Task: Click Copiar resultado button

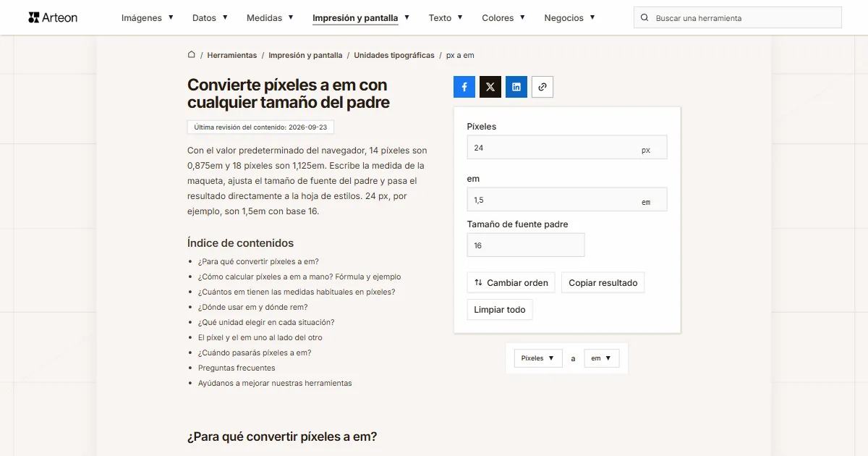Action: pos(603,283)
